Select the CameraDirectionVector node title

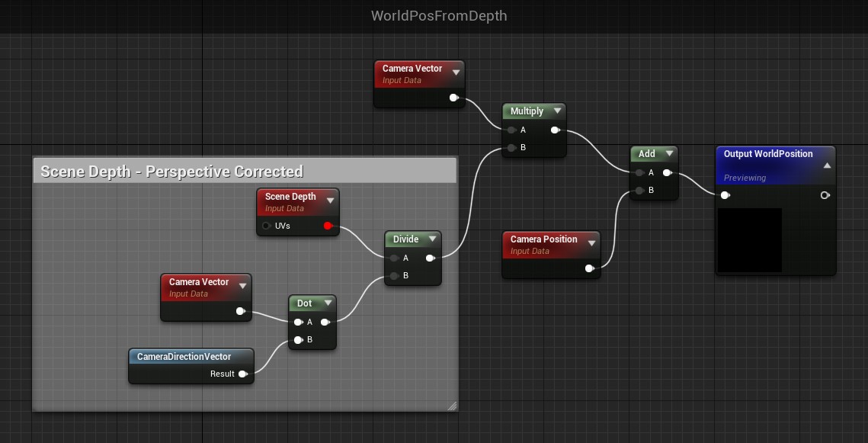tap(184, 356)
